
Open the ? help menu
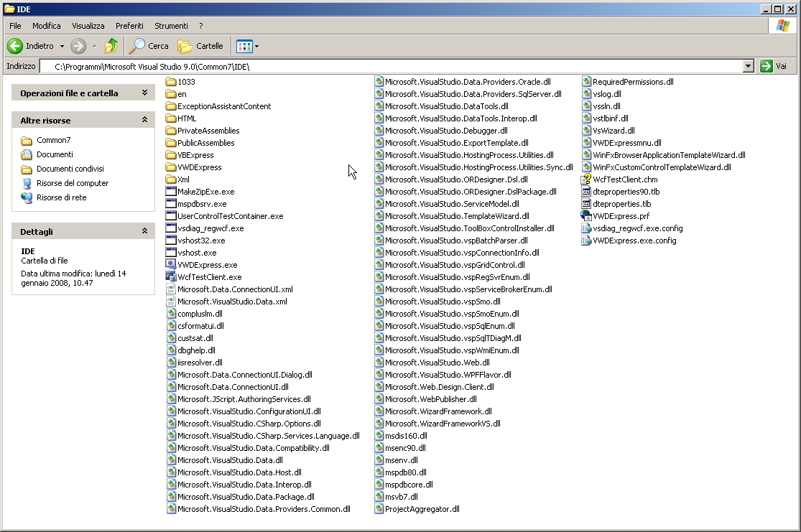tap(200, 26)
